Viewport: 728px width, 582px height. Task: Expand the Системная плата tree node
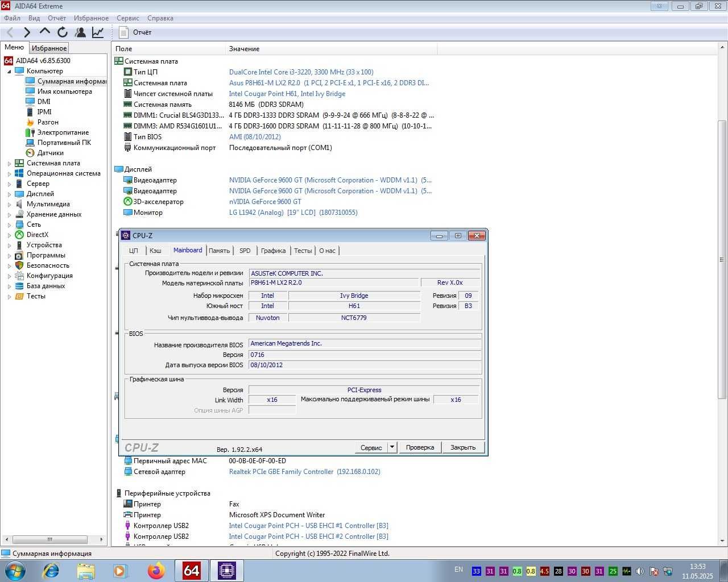click(x=9, y=163)
